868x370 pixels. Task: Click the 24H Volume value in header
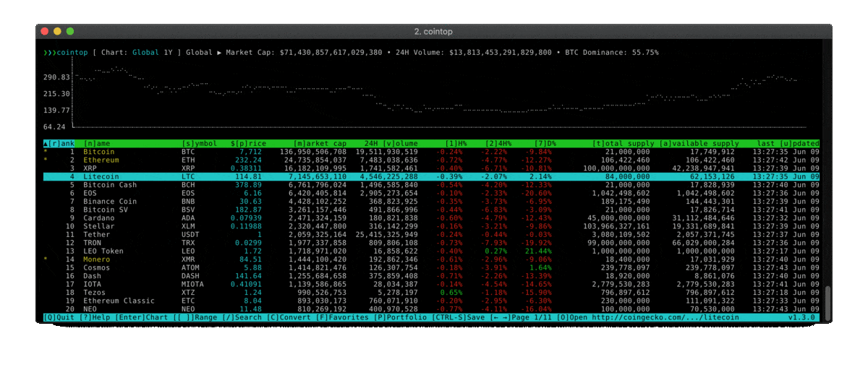[501, 53]
